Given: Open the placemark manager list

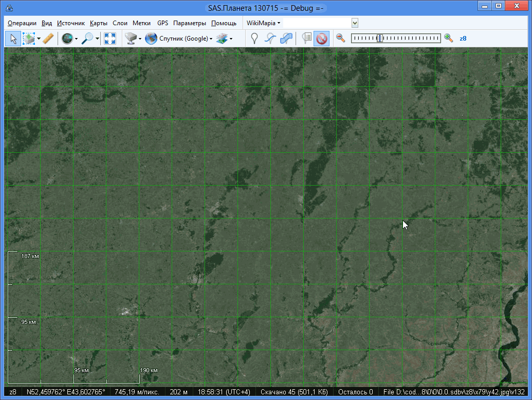Looking at the screenshot, I should pos(307,39).
